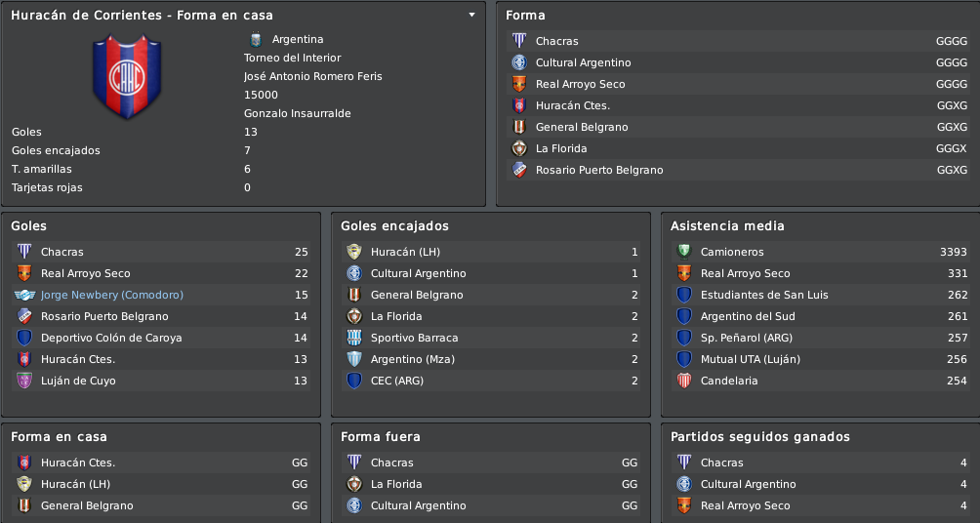The image size is (980, 523).
Task: Click the Luján de Cuyo crest in the Goles list
Action: [x=24, y=381]
